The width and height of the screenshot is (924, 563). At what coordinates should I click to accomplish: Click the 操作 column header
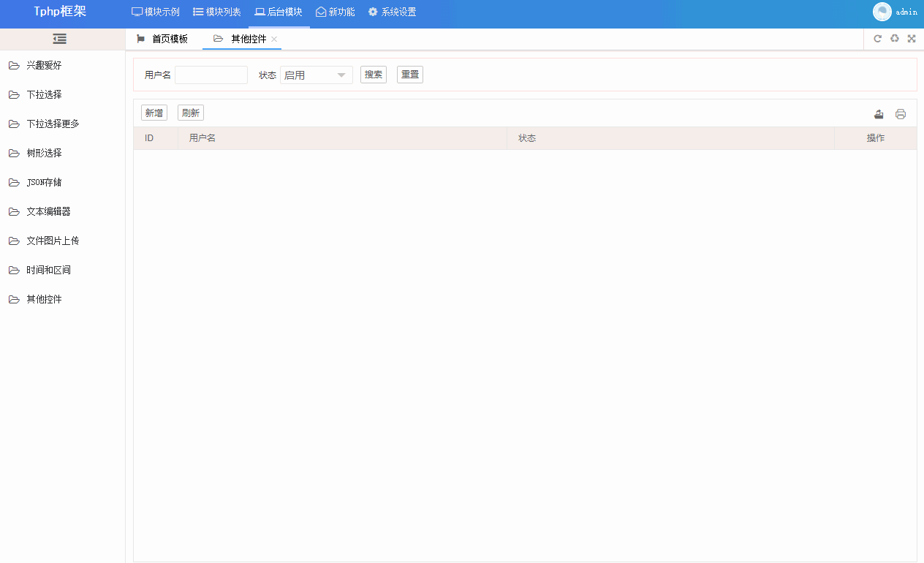876,138
